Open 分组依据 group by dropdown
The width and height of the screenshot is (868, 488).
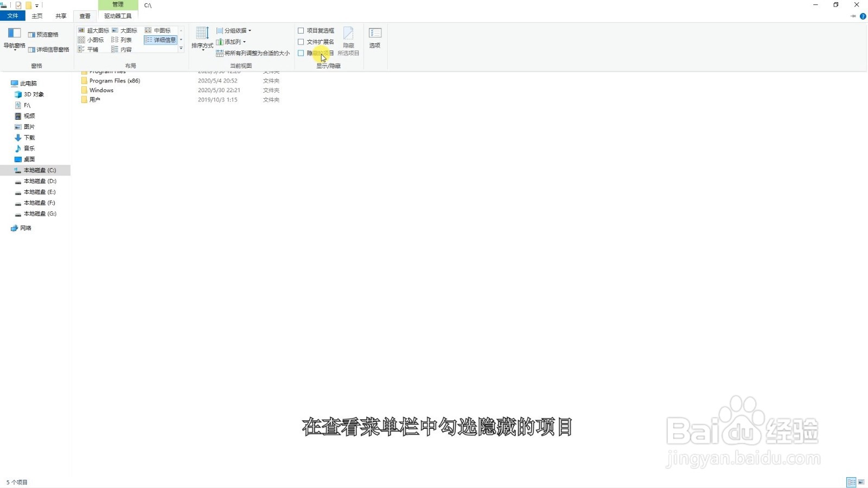click(234, 31)
